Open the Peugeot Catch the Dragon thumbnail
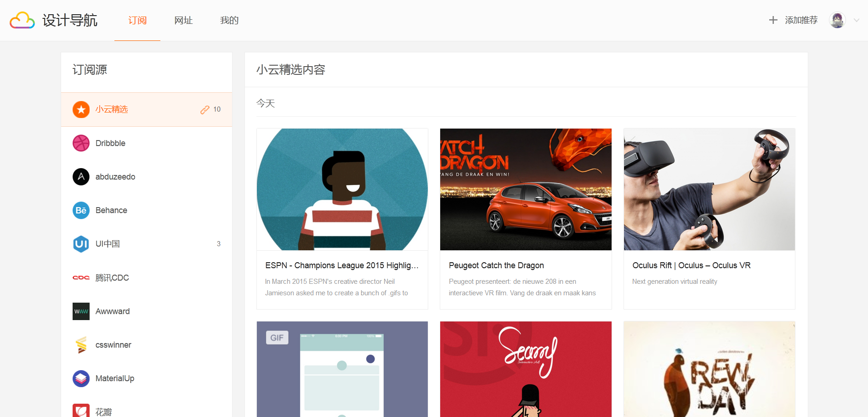 click(526, 189)
